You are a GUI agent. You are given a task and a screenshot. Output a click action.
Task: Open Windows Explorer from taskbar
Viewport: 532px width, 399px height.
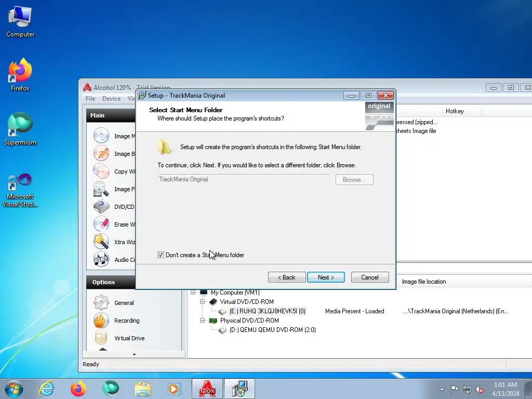pyautogui.click(x=143, y=389)
